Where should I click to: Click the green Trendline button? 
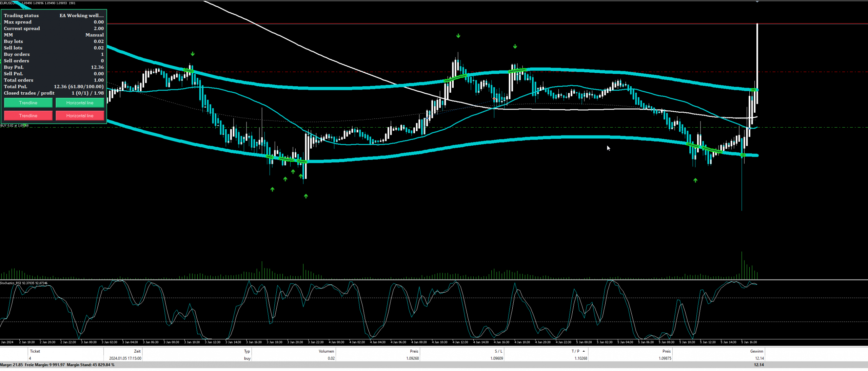[28, 103]
